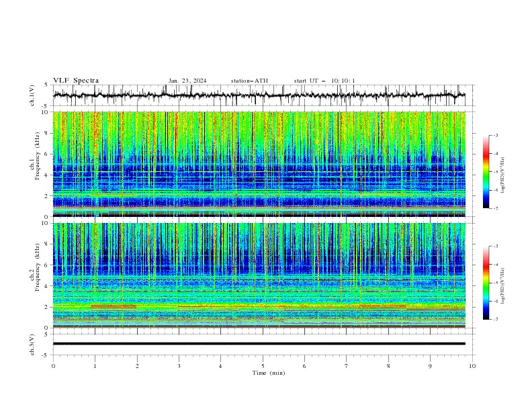This screenshot has height=411, width=532.
Task: Click the time axis tick label '5'
Action: (x=263, y=366)
